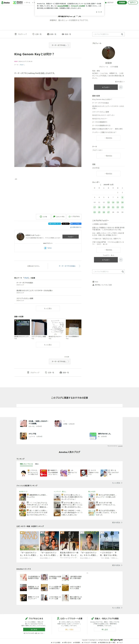This screenshot has width=139, height=644.
Task: Click the key-chain article photo
Action: pyautogui.click(x=48, y=122)
